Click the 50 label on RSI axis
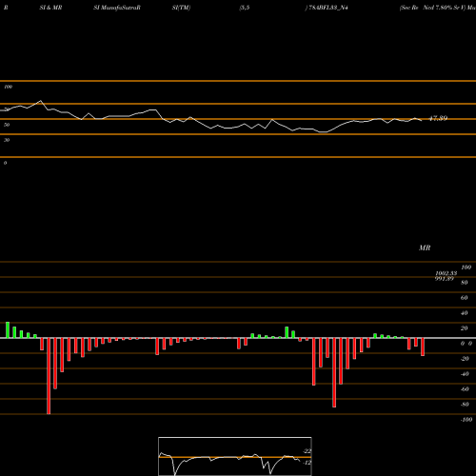 (7, 125)
